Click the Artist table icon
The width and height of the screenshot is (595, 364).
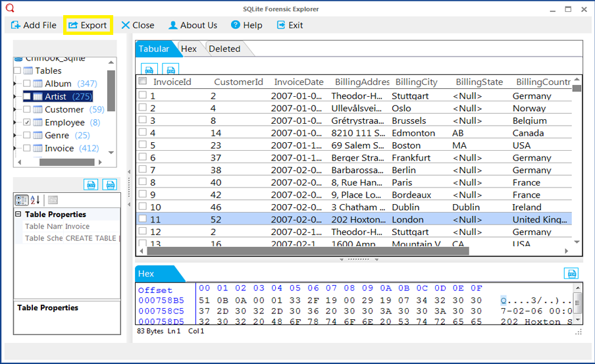[x=38, y=96]
